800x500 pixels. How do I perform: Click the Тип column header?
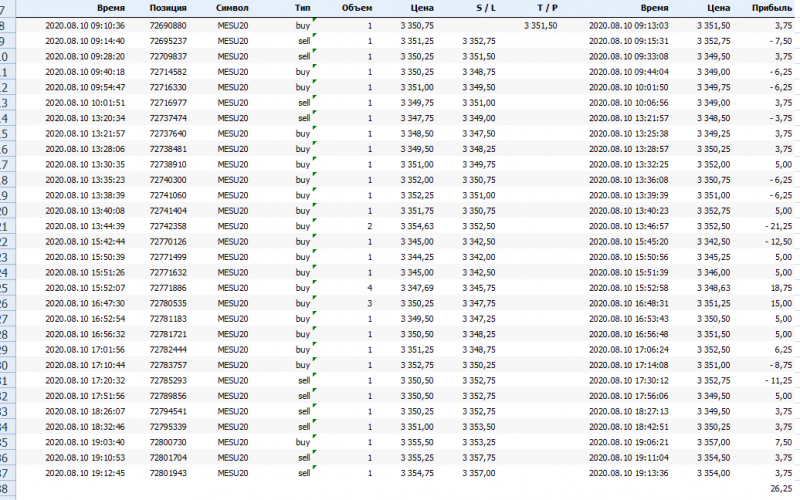(x=302, y=8)
